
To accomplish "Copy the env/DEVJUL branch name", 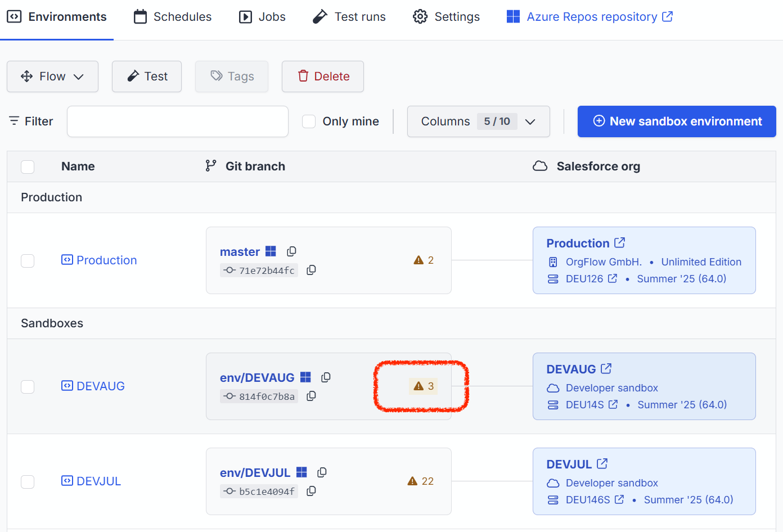I will tap(322, 472).
